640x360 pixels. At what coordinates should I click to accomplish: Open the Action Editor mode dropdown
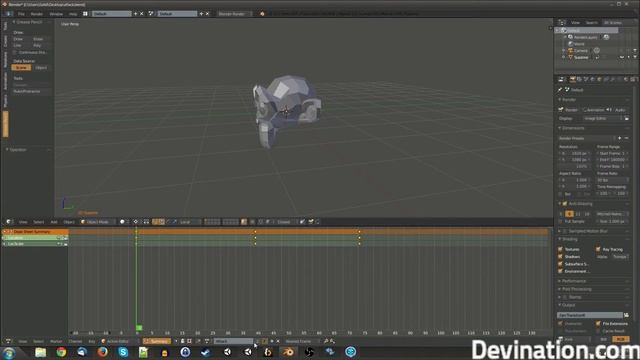(120, 341)
